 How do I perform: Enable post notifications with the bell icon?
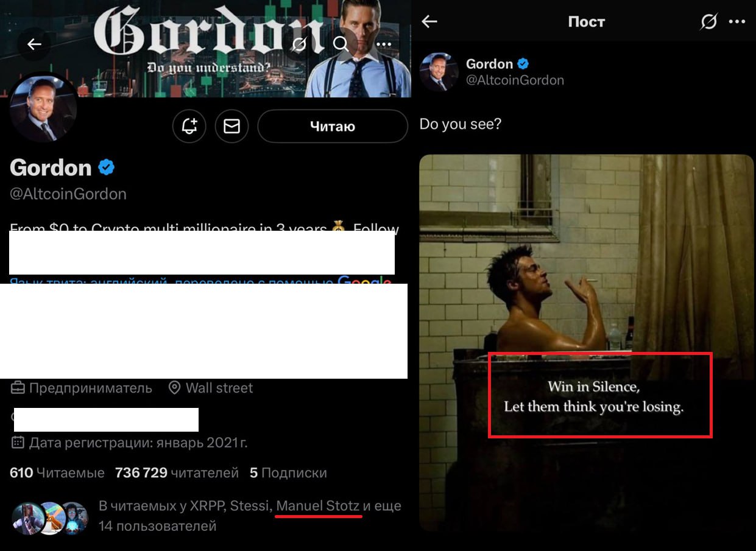tap(189, 127)
